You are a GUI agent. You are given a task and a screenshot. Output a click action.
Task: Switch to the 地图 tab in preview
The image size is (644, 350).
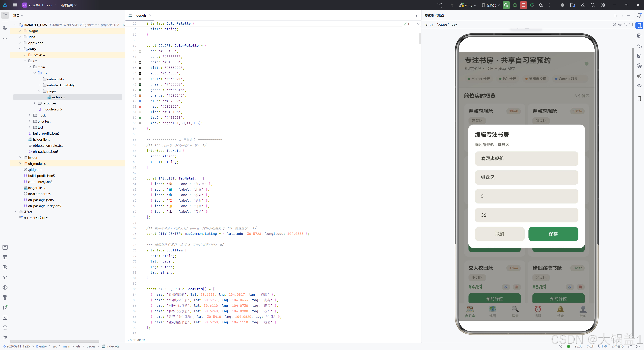pyautogui.click(x=493, y=311)
